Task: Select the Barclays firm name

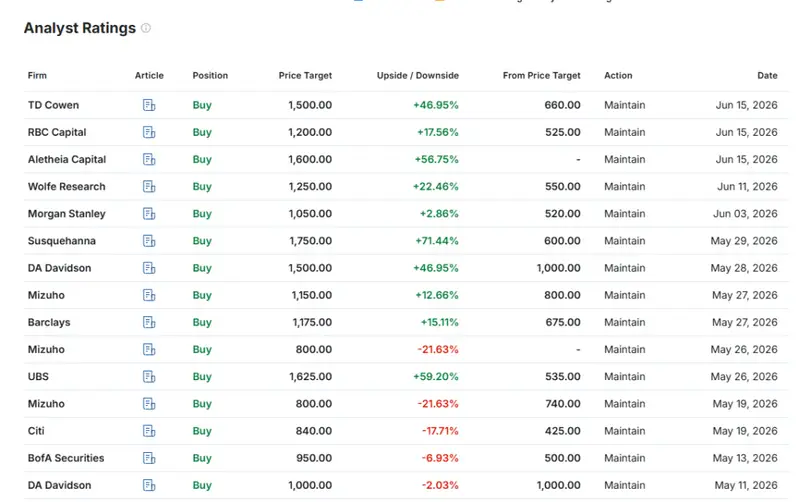Action: coord(49,322)
